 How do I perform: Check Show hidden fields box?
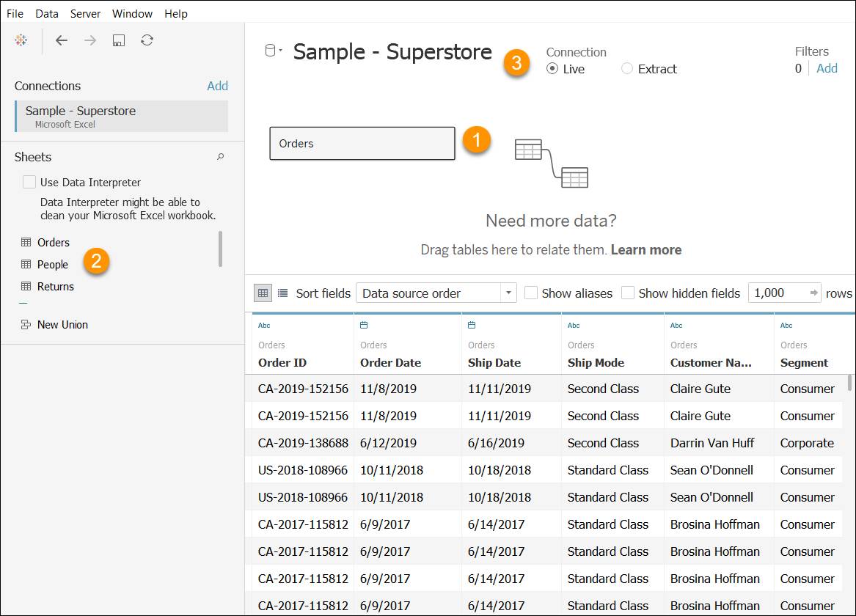628,293
